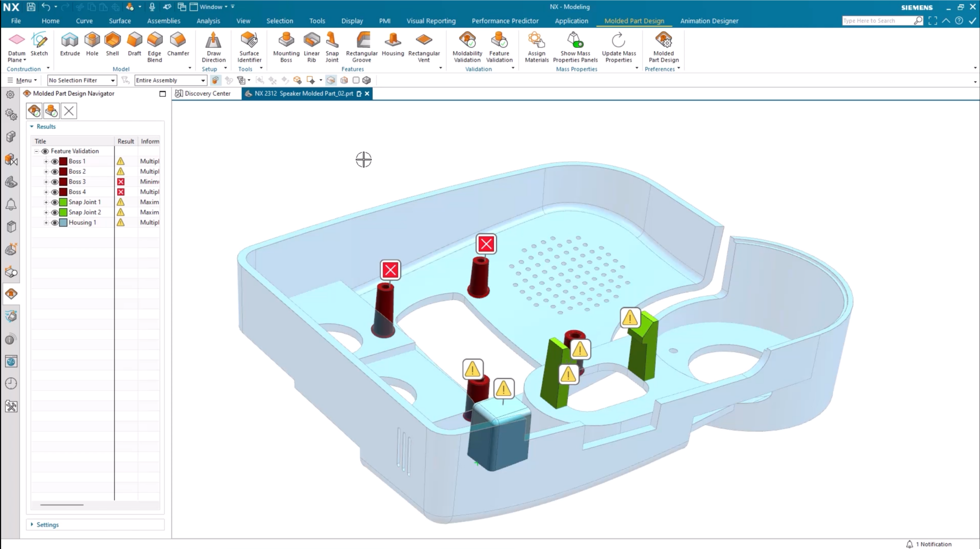Toggle visibility of Snap Joint 1
The image size is (980, 549).
coord(55,202)
